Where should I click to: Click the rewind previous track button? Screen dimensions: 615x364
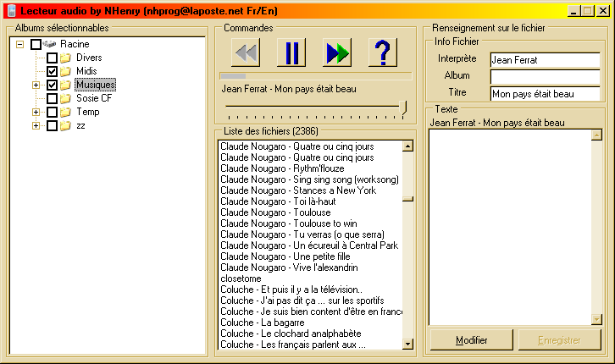pyautogui.click(x=245, y=52)
